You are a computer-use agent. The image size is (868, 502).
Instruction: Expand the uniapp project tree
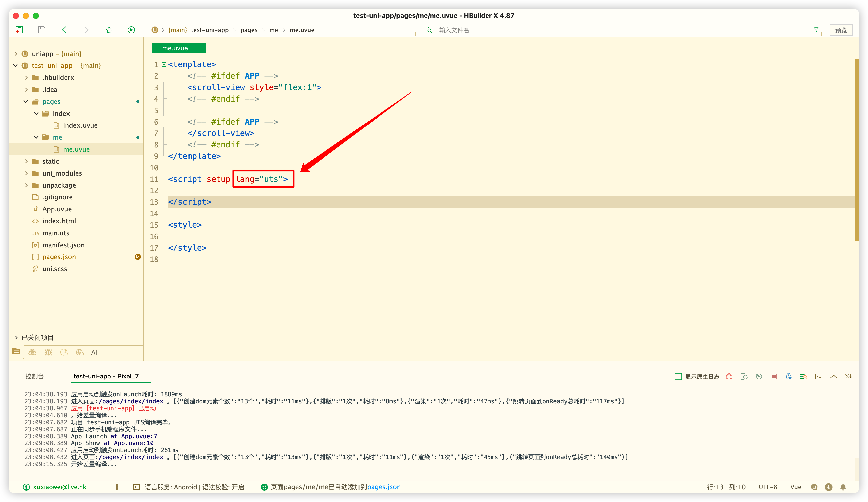[16, 54]
